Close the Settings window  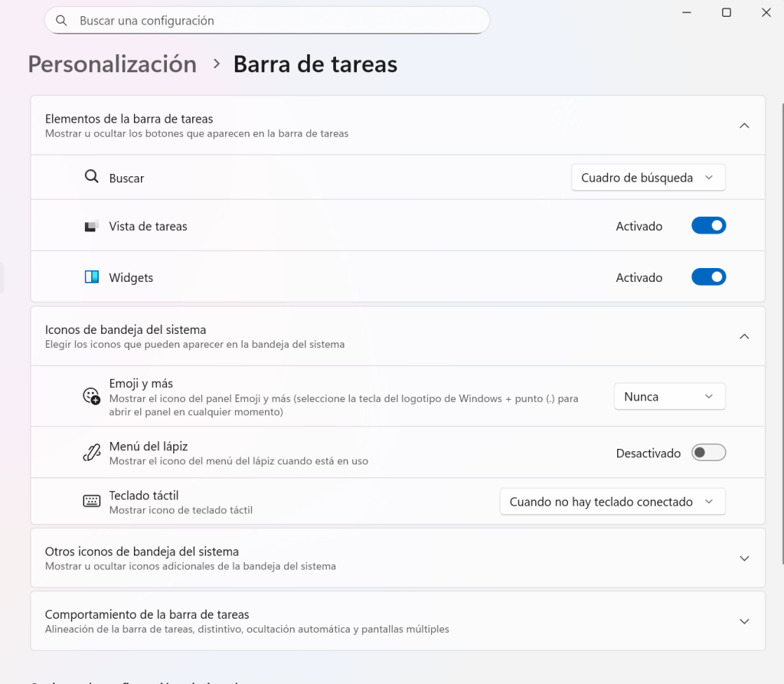tap(766, 12)
